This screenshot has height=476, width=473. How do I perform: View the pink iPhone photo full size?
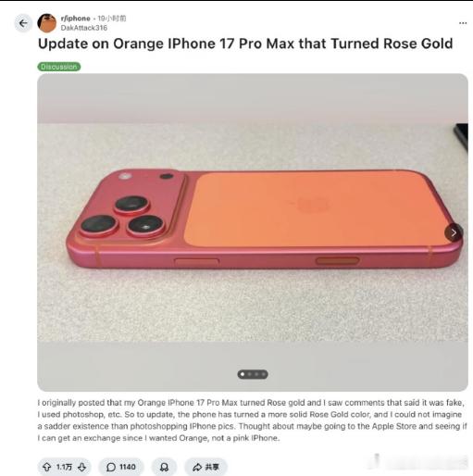tap(253, 232)
